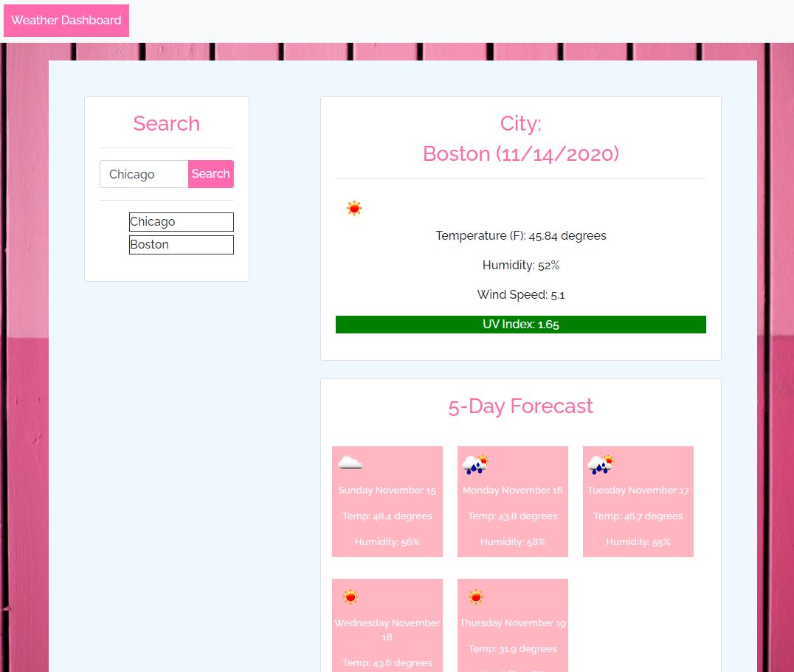Image resolution: width=794 pixels, height=672 pixels.
Task: Click the Temperature (F) reading text
Action: 520,236
